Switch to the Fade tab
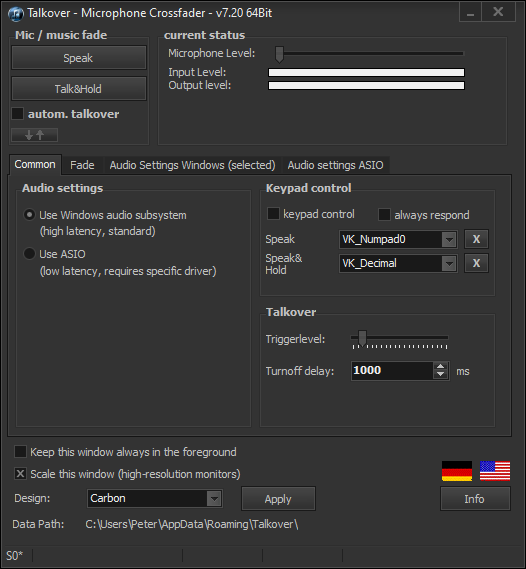This screenshot has width=526, height=569. (82, 165)
